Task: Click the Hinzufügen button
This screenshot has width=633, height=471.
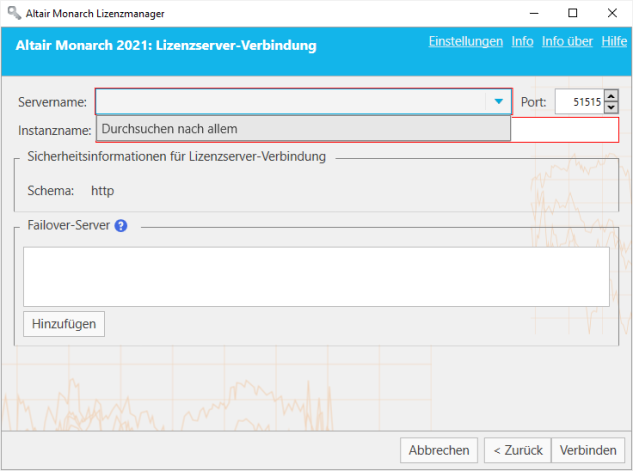Action: point(64,324)
